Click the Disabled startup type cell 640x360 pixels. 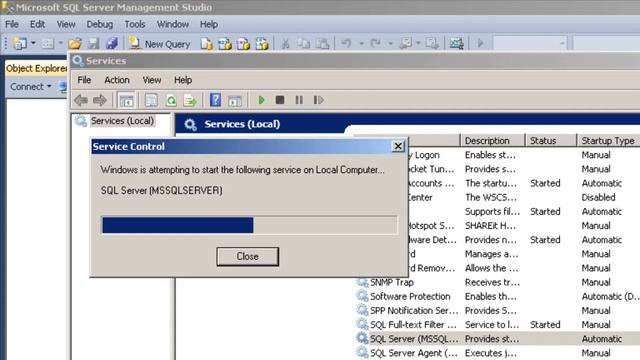[x=598, y=197]
